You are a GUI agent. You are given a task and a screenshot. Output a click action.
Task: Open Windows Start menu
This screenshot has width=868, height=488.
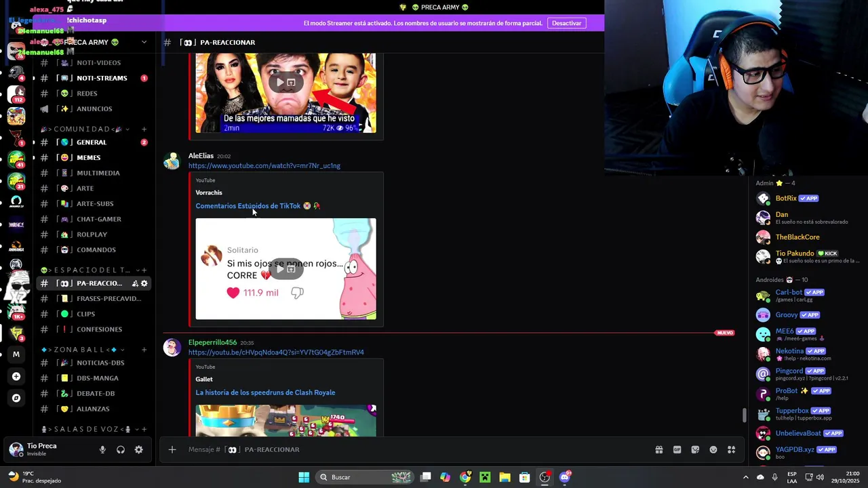pos(304,477)
